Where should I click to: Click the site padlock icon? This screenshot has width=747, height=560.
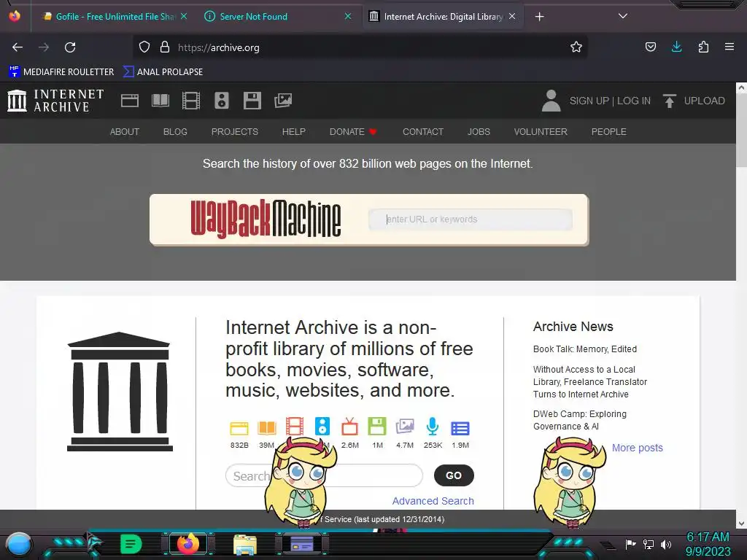[165, 47]
